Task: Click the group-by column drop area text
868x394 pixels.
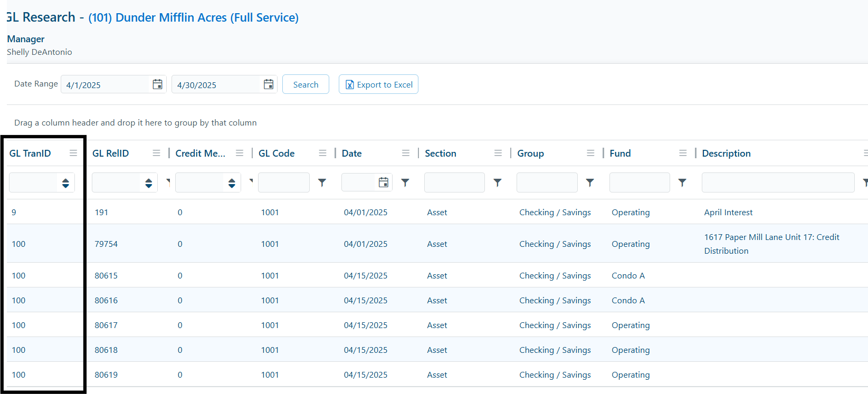Action: coord(136,122)
